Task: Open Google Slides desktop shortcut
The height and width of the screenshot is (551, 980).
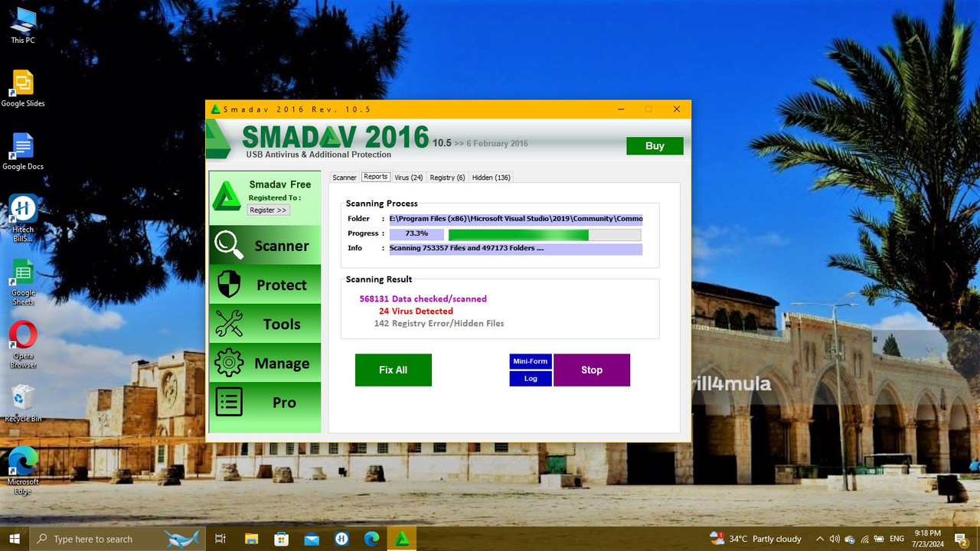Action: tap(23, 89)
